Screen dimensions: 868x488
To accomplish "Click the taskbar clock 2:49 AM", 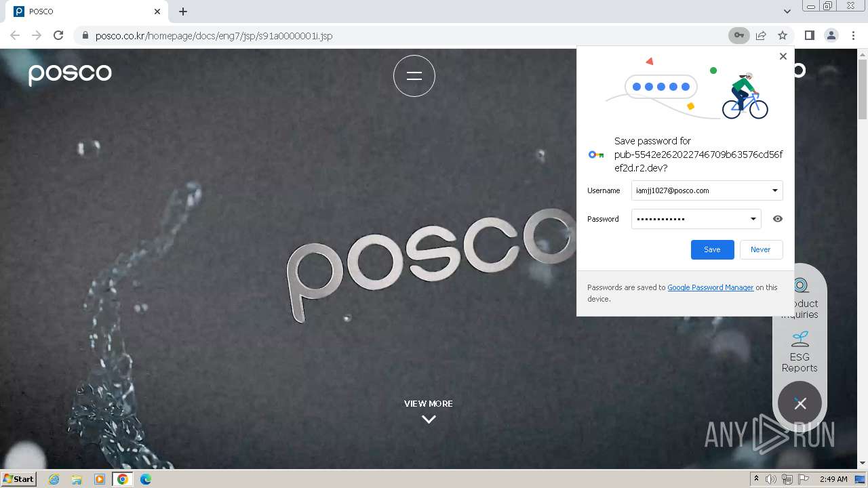I will (833, 479).
